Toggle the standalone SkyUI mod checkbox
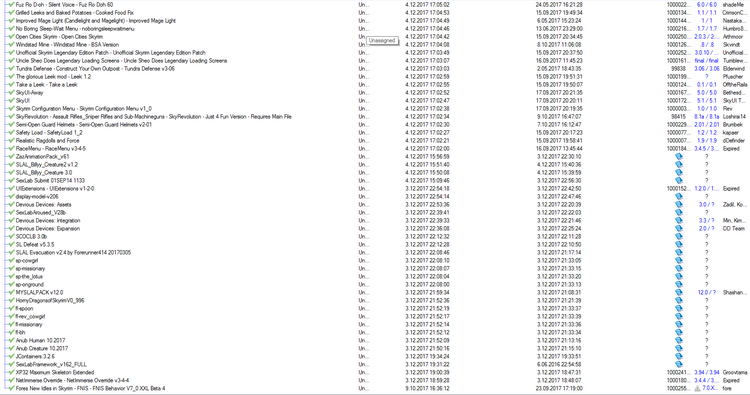The width and height of the screenshot is (750, 395). pos(11,100)
